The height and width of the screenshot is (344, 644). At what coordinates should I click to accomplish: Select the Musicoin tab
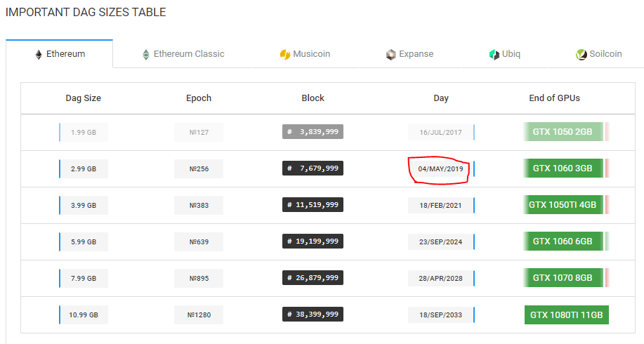click(x=305, y=54)
